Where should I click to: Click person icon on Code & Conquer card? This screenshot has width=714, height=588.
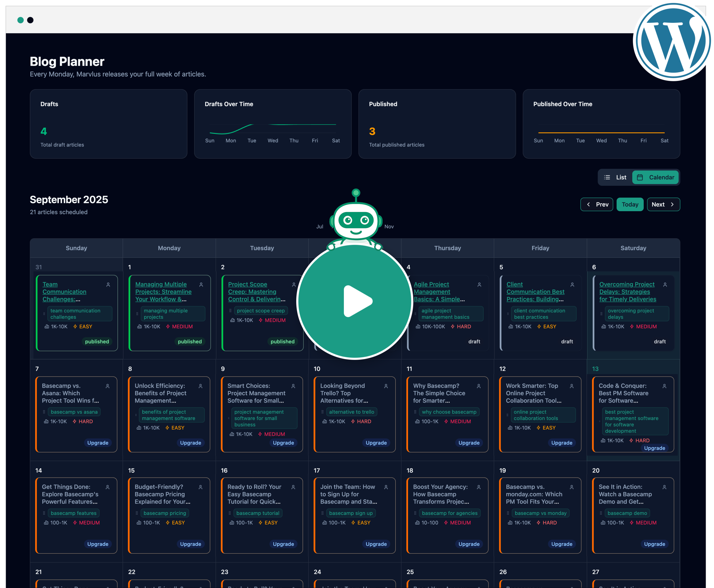pos(664,386)
